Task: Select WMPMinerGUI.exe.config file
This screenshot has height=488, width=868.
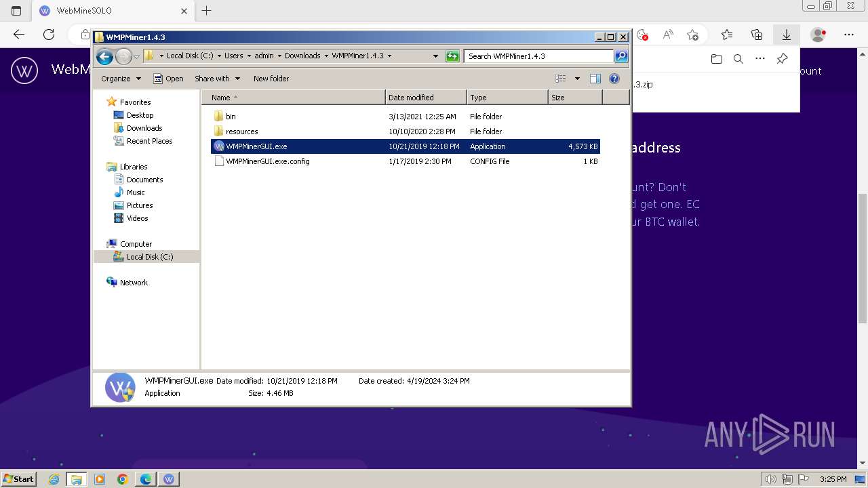Action: (x=405, y=161)
